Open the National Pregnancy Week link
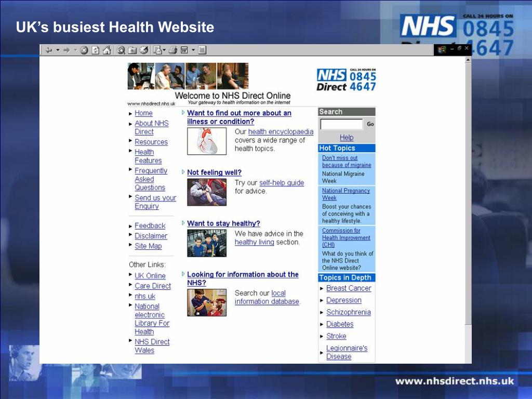This screenshot has width=532, height=399. 345,194
